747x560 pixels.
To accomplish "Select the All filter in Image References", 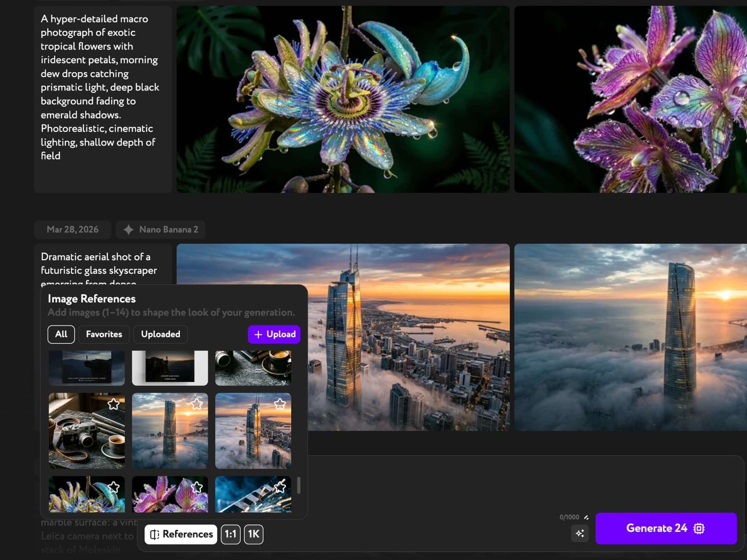I will click(61, 334).
